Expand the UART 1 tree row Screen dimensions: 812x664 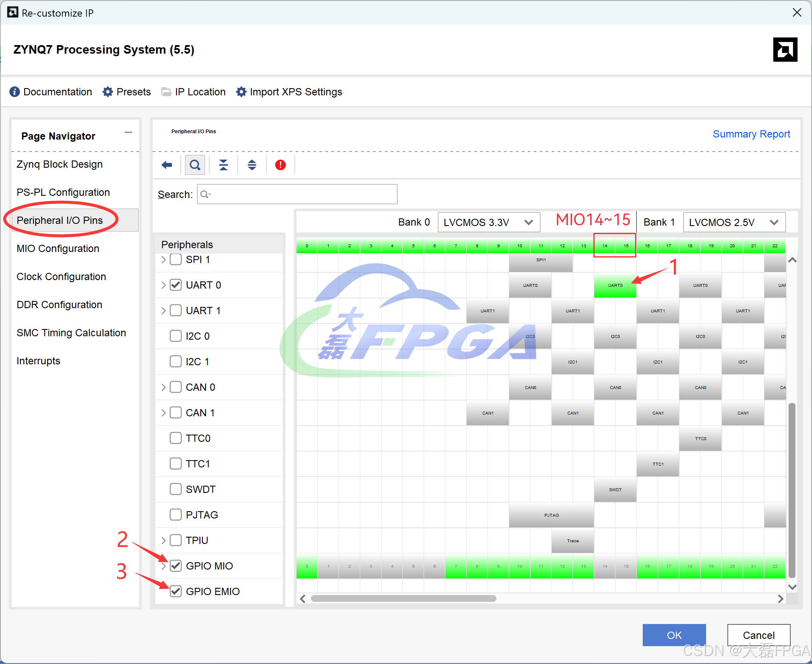tap(163, 310)
